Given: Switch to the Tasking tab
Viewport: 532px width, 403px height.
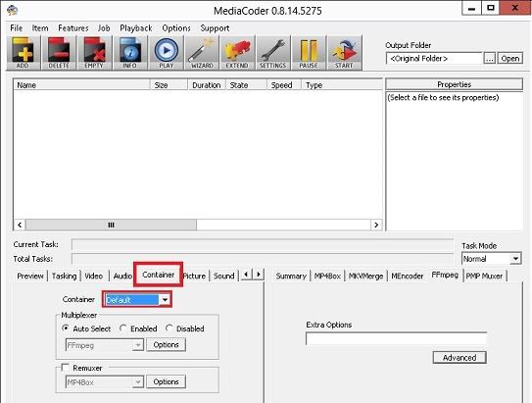Looking at the screenshot, I should click(64, 277).
